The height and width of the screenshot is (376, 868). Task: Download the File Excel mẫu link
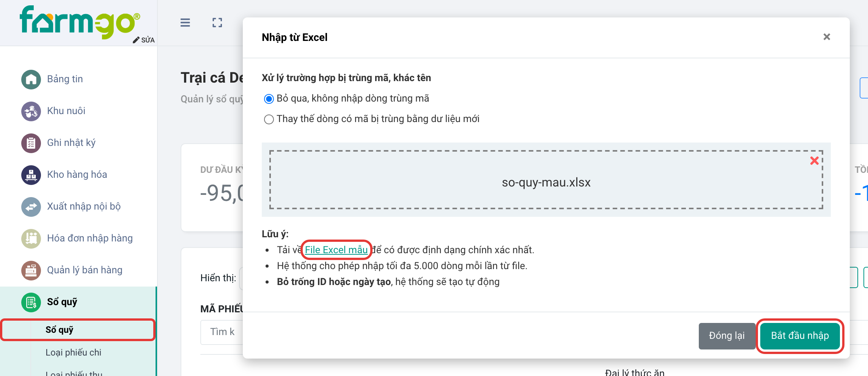[336, 250]
